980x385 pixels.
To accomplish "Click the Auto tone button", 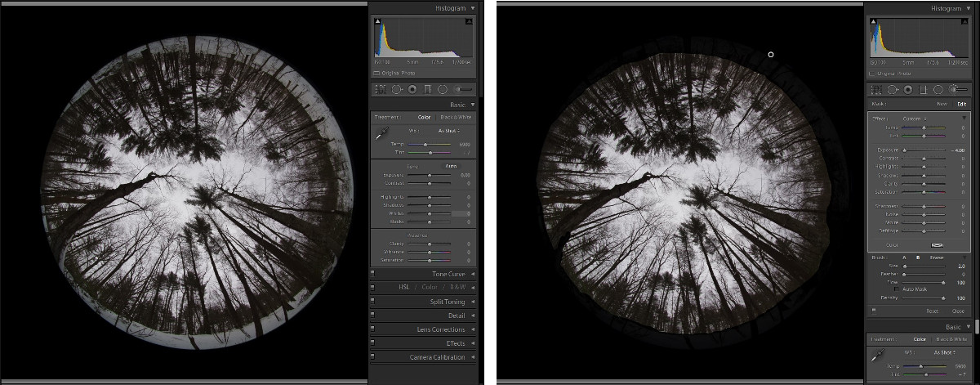I will (x=449, y=166).
